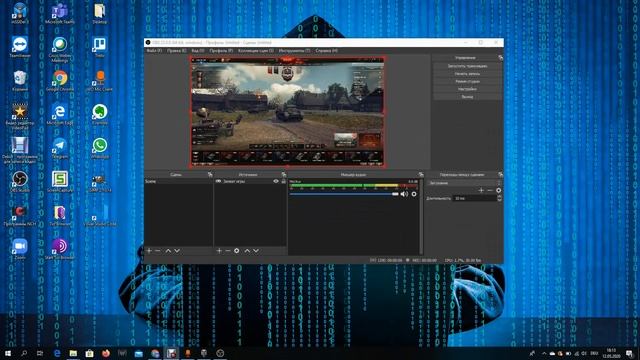The height and width of the screenshot is (360, 640).
Task: Select the game capture source row
Action: tap(250, 181)
